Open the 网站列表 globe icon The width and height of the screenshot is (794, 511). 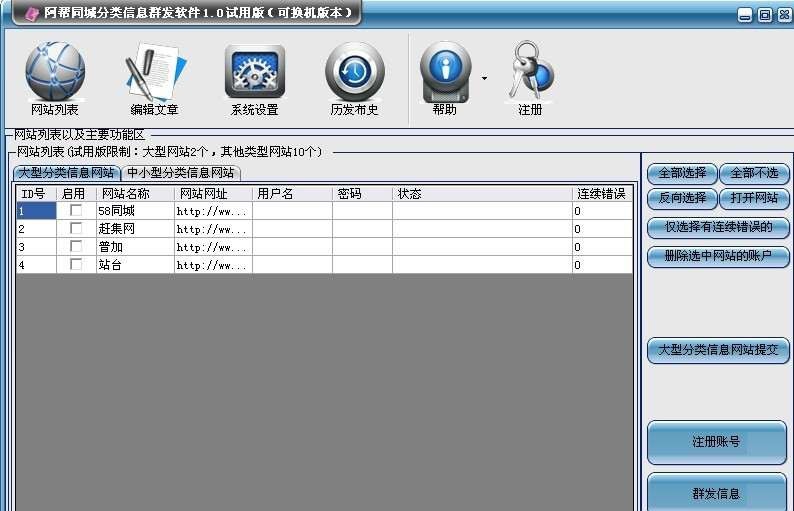(55, 72)
